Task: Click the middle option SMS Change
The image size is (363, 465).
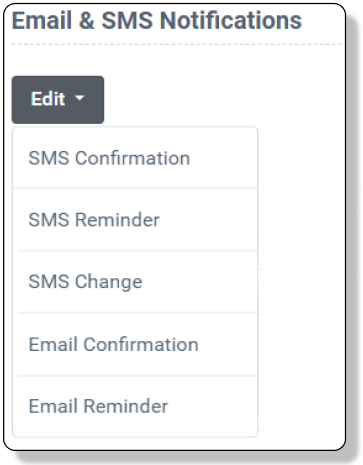Action: [135, 282]
